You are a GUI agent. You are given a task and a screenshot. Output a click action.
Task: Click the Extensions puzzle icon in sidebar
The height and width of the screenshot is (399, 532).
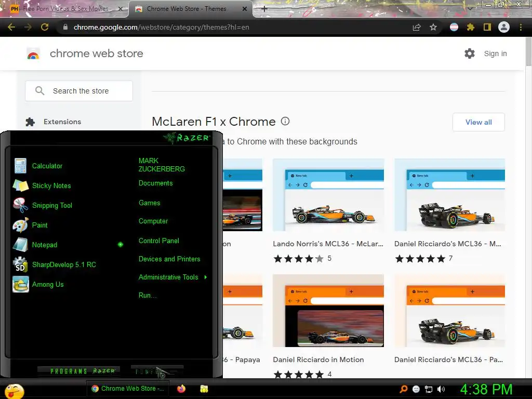coord(30,122)
